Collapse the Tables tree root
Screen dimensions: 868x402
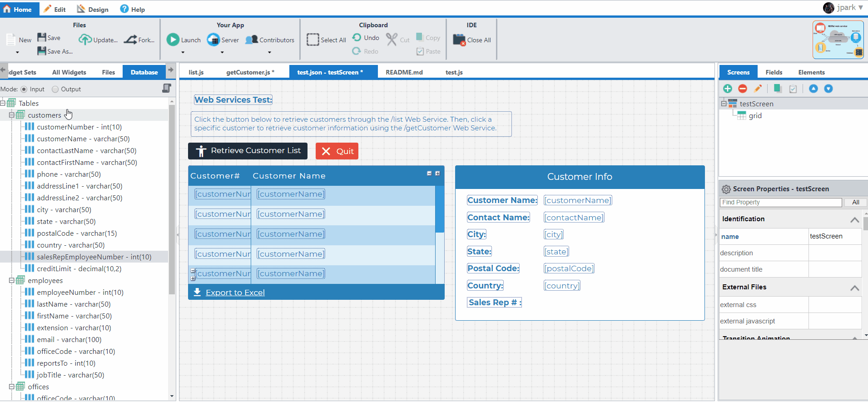click(x=3, y=103)
